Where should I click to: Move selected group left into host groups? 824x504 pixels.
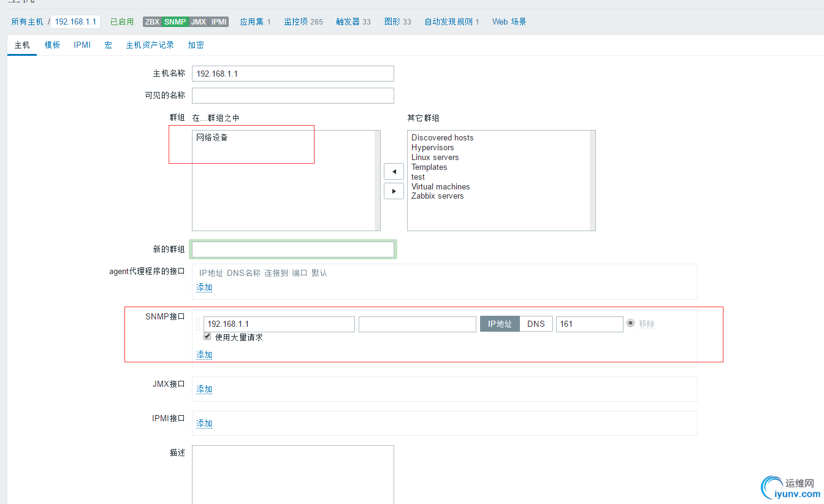click(394, 172)
